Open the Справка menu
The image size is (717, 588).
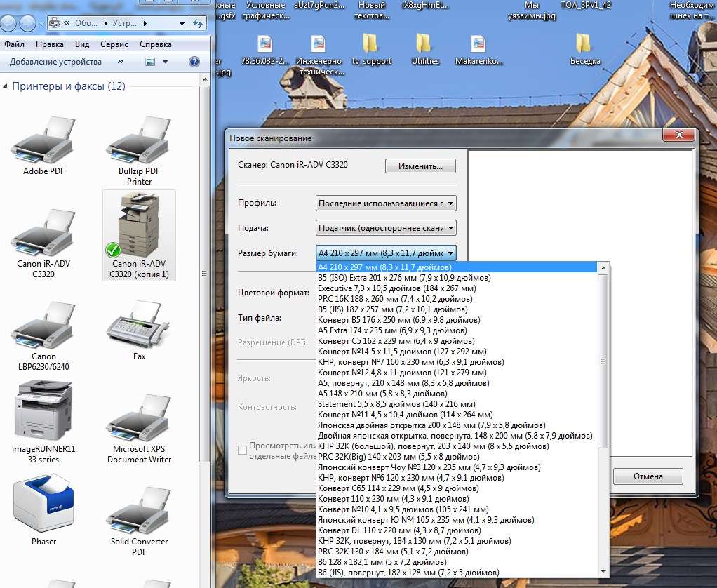156,44
